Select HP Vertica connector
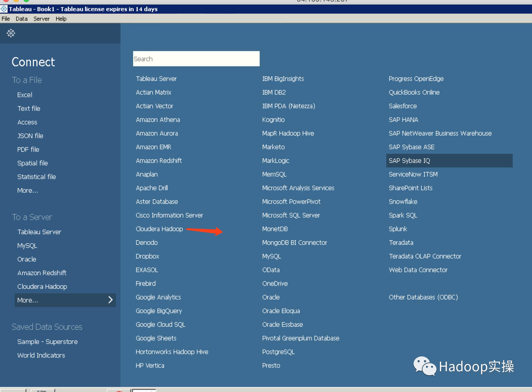This screenshot has width=532, height=392. (150, 365)
